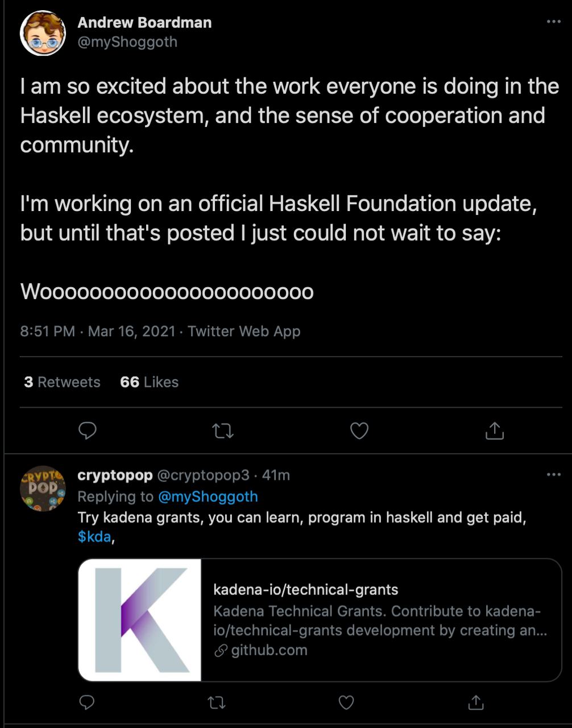
Task: Like cryptopop's reply tweet
Action: click(346, 702)
